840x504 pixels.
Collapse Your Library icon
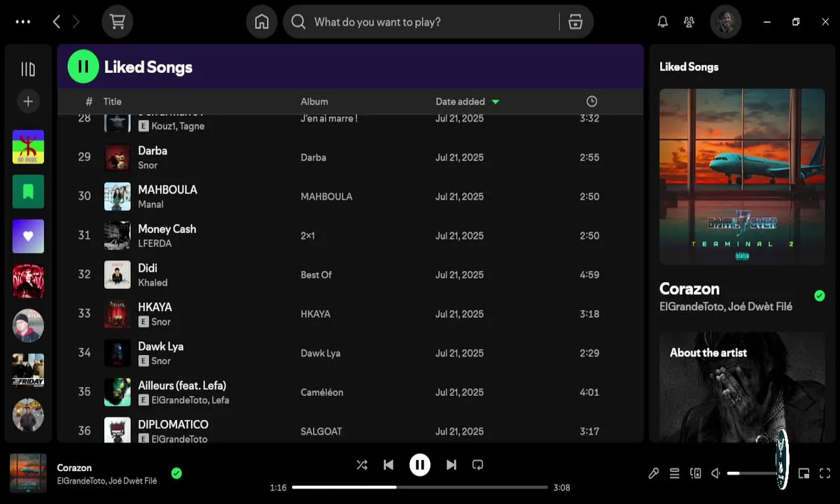point(28,69)
